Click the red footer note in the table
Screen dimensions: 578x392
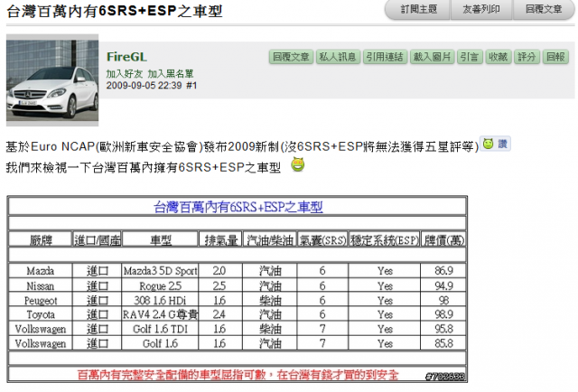(238, 375)
